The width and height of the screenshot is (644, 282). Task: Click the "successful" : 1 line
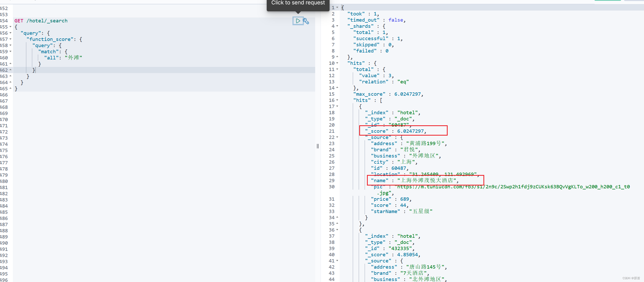(378, 39)
